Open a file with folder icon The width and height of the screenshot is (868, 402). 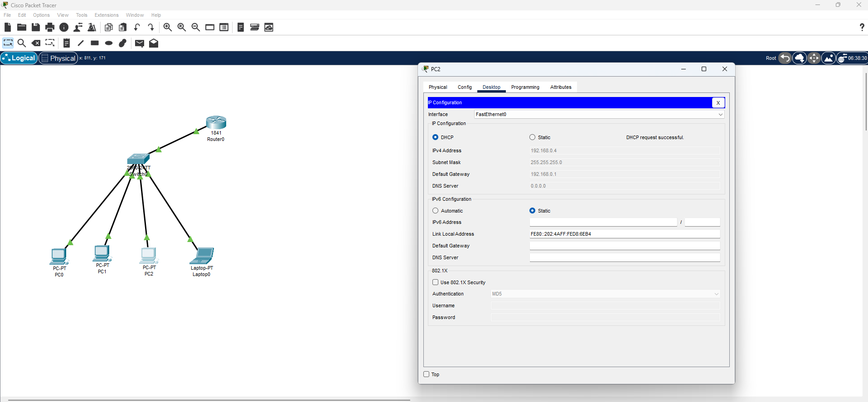(x=21, y=27)
